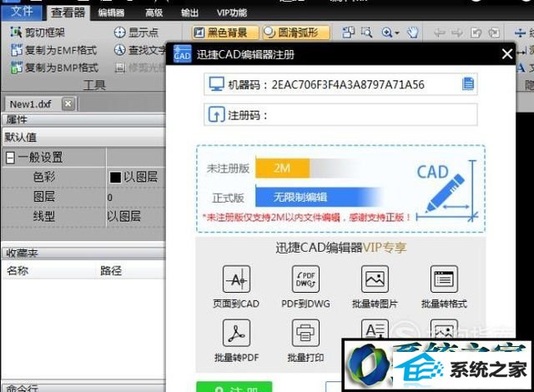Click the 图层 value 0 cell
Viewport: 534px width, 392px height.
point(136,198)
